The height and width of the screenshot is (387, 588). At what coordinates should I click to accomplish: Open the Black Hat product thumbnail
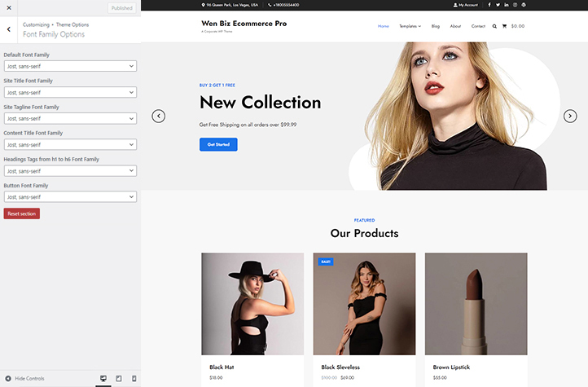[252, 303]
